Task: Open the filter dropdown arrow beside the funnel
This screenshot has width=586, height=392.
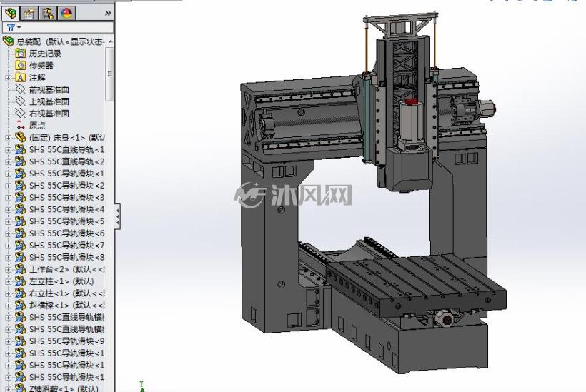Action: [x=19, y=27]
